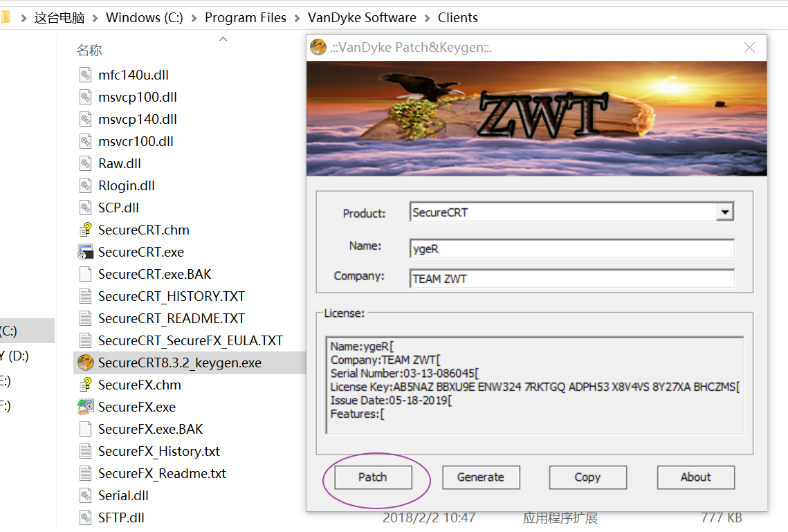Launch SecureCRT.exe from the file list

(84, 251)
